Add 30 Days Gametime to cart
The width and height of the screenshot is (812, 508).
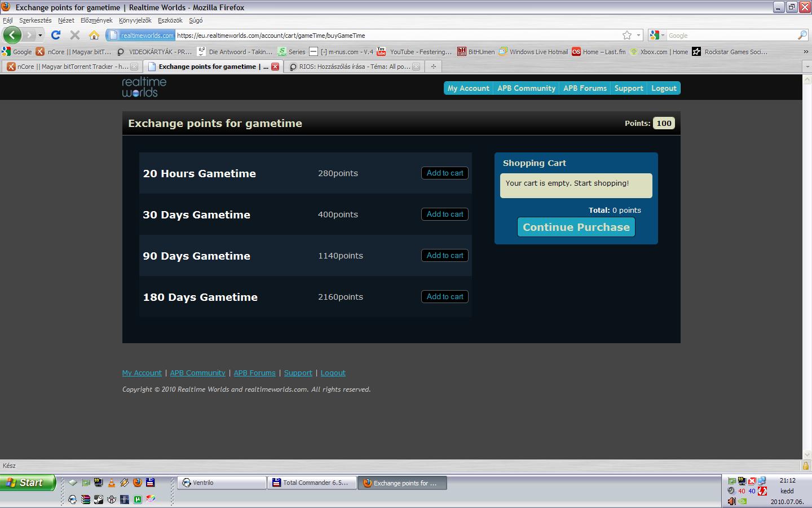point(445,214)
